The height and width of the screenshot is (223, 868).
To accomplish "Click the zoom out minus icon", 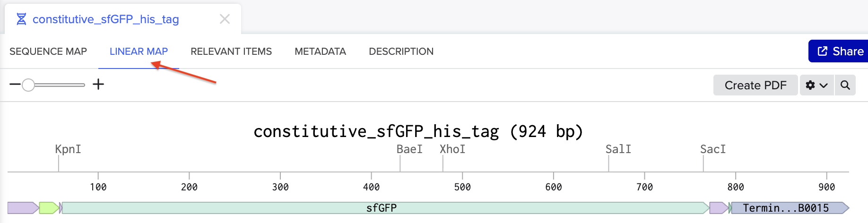I will (x=15, y=85).
